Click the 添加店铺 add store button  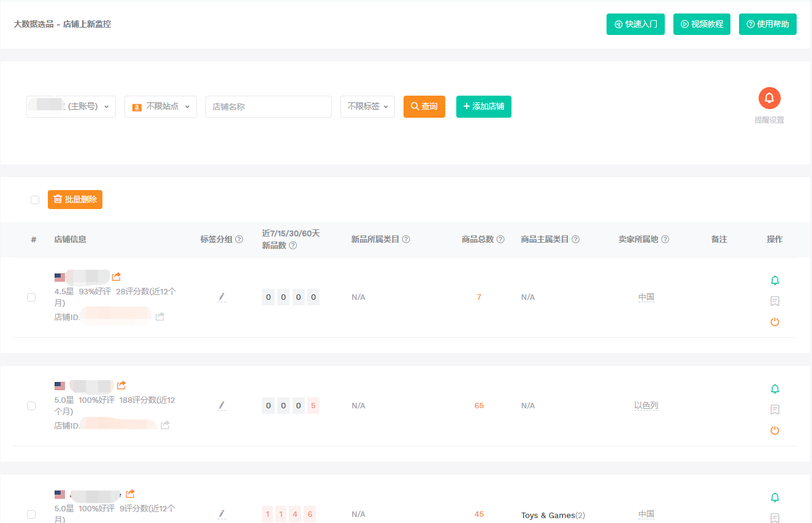(x=484, y=107)
